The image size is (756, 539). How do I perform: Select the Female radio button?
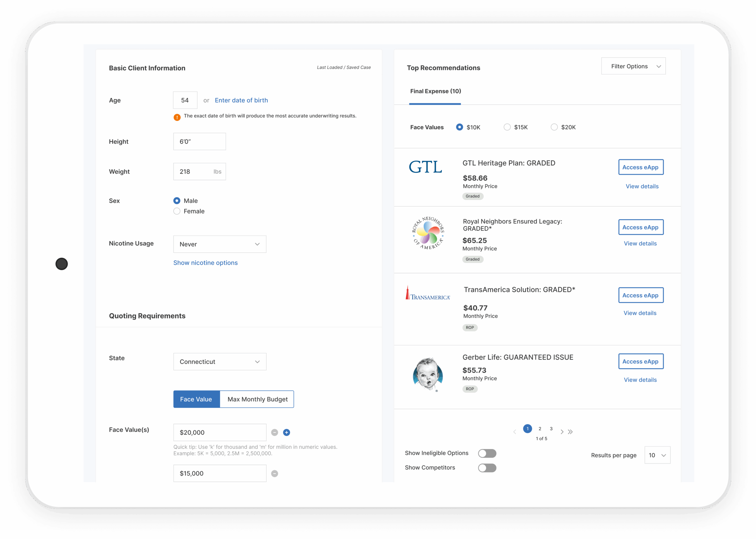[x=177, y=211]
